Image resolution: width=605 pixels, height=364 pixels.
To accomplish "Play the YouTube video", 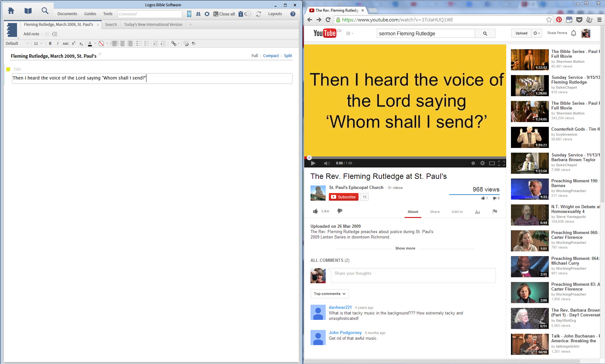I will (x=313, y=163).
